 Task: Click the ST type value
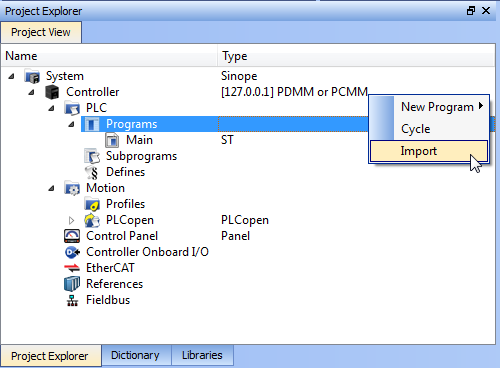(x=227, y=140)
